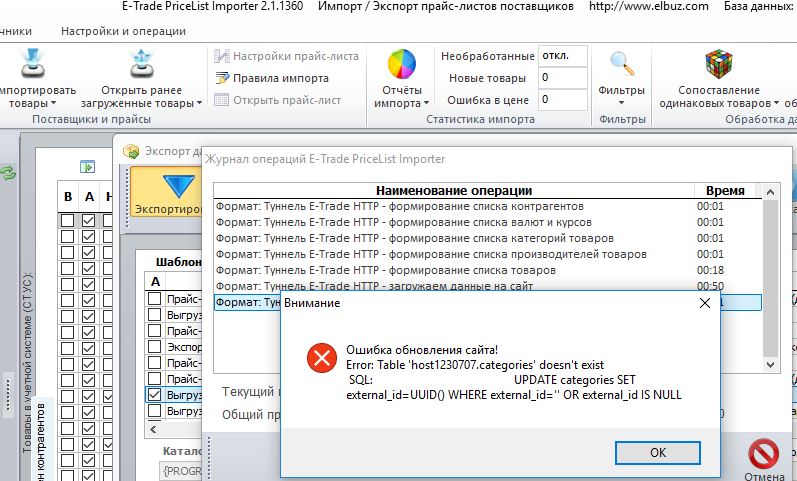The image size is (797, 481).
Task: Click the http://www.elbuz.com title text
Action: tap(649, 6)
